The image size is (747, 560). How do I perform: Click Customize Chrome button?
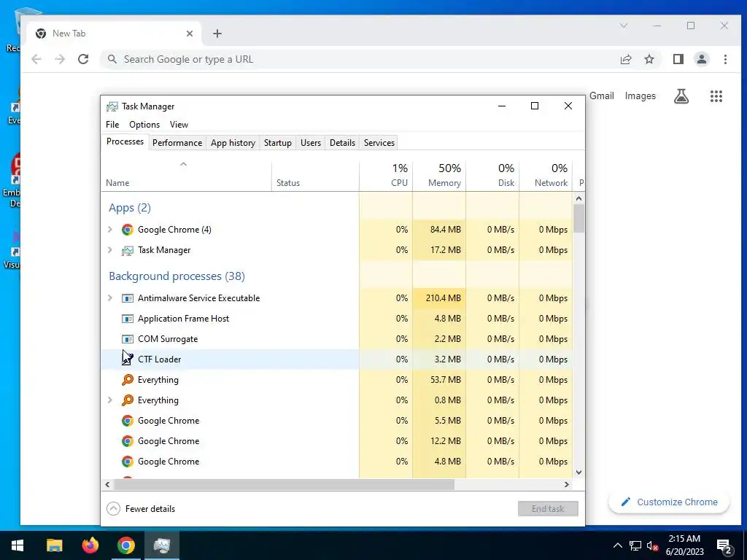(x=669, y=502)
